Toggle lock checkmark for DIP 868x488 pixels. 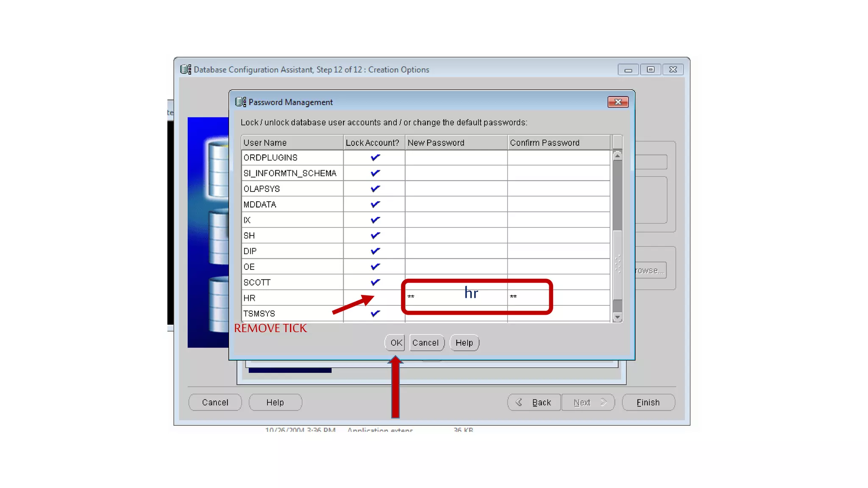pyautogui.click(x=375, y=251)
